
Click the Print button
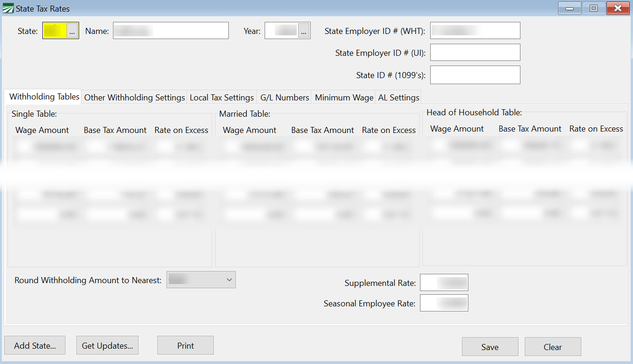[186, 346]
